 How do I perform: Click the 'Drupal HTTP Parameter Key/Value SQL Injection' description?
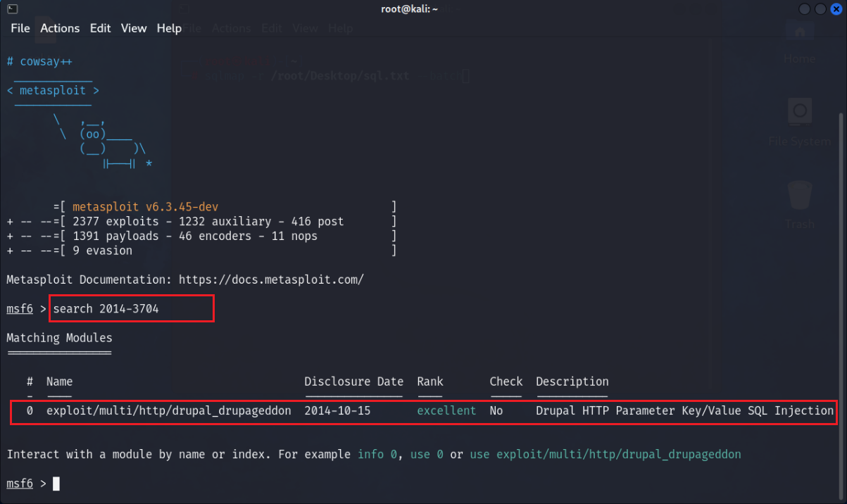(x=684, y=410)
